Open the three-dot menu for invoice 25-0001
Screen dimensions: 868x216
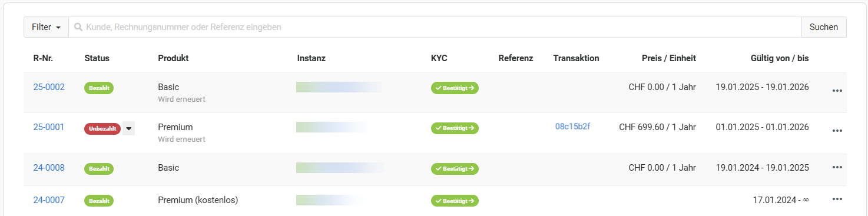click(837, 131)
